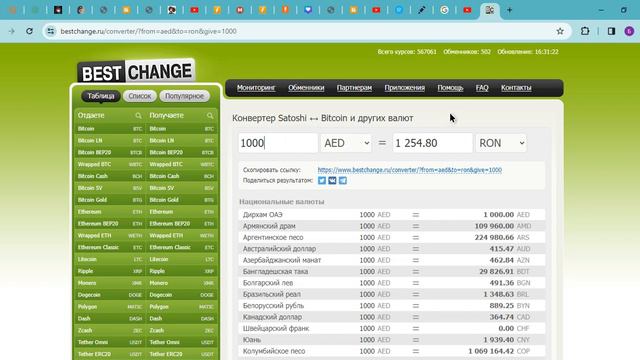The image size is (640, 360).
Task: Open the target currency RON dropdown
Action: point(501,143)
